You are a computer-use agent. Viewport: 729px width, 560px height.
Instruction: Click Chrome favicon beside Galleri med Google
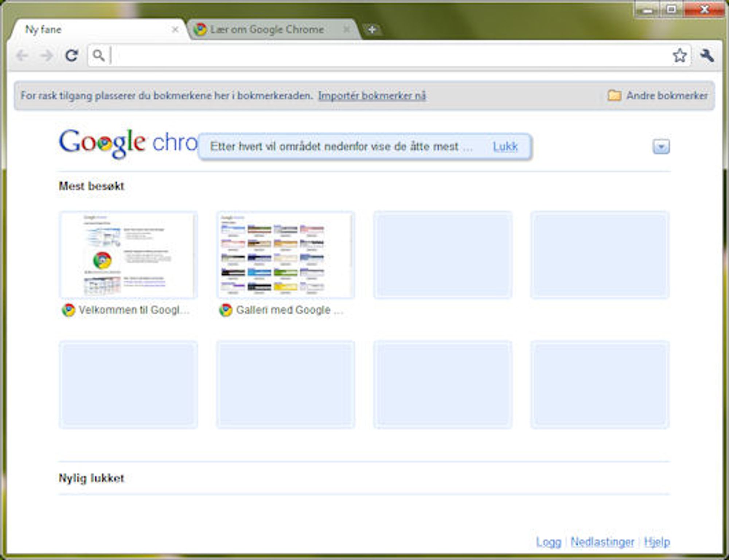[226, 310]
